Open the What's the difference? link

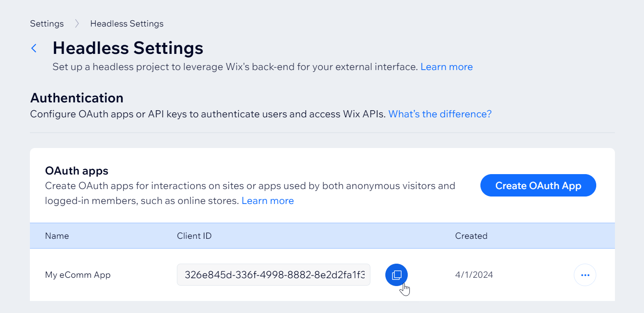click(x=440, y=114)
